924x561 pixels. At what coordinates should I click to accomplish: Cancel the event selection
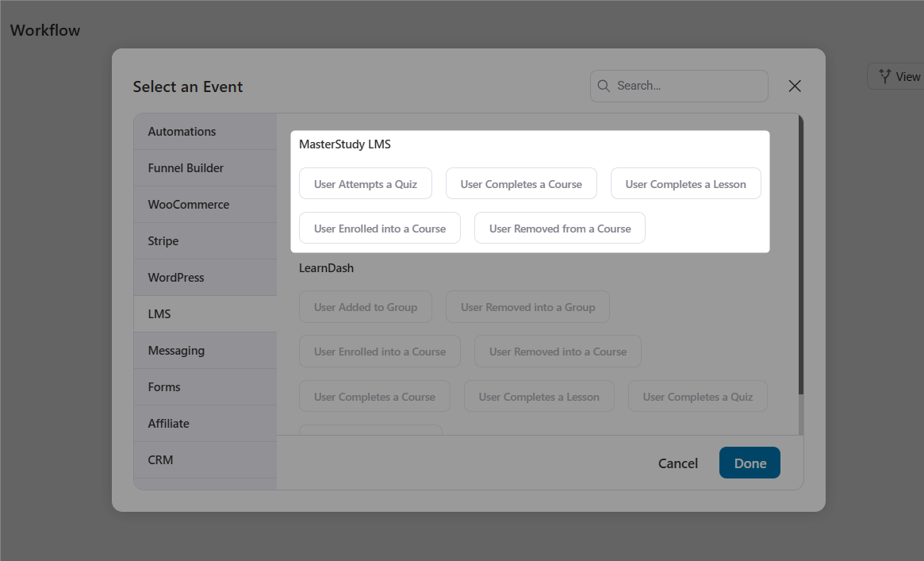(x=677, y=463)
